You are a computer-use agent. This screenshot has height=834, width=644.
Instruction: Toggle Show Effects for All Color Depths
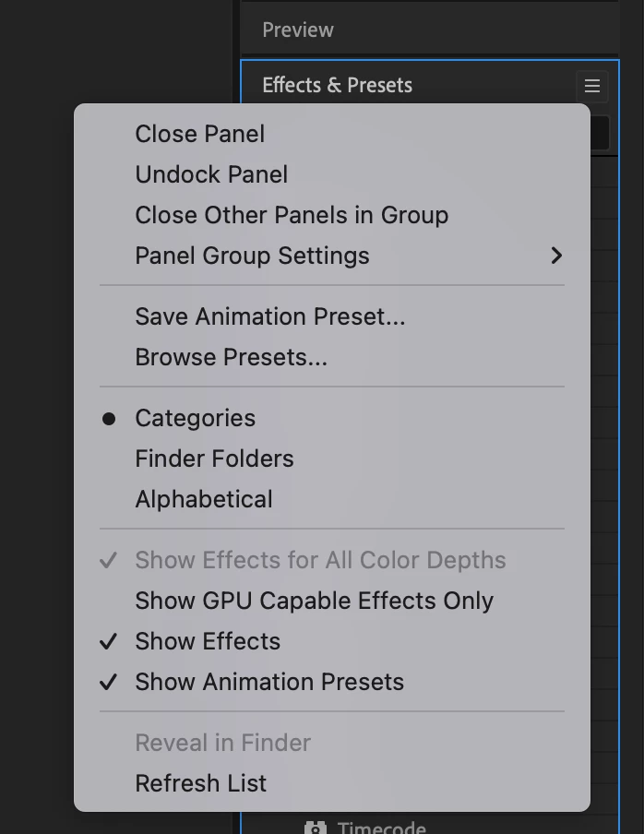click(x=320, y=560)
